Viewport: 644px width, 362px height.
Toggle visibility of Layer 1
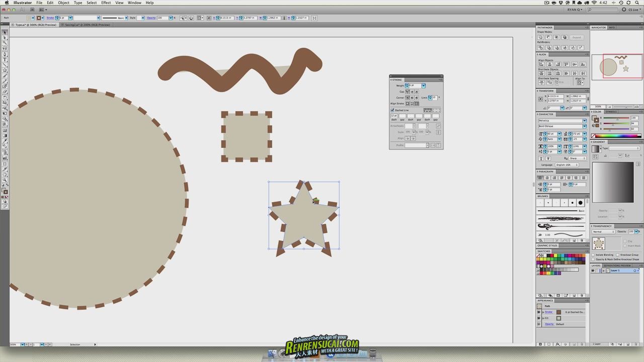593,270
